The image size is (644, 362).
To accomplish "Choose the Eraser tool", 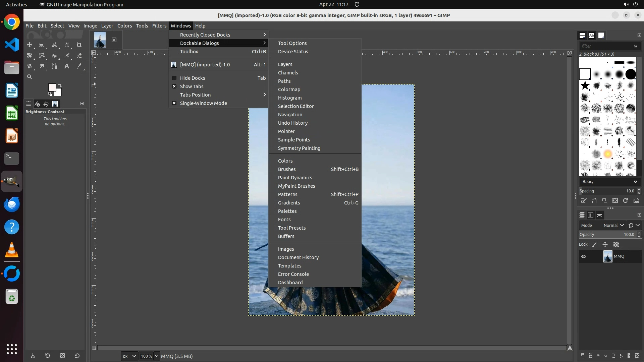I will [x=79, y=55].
